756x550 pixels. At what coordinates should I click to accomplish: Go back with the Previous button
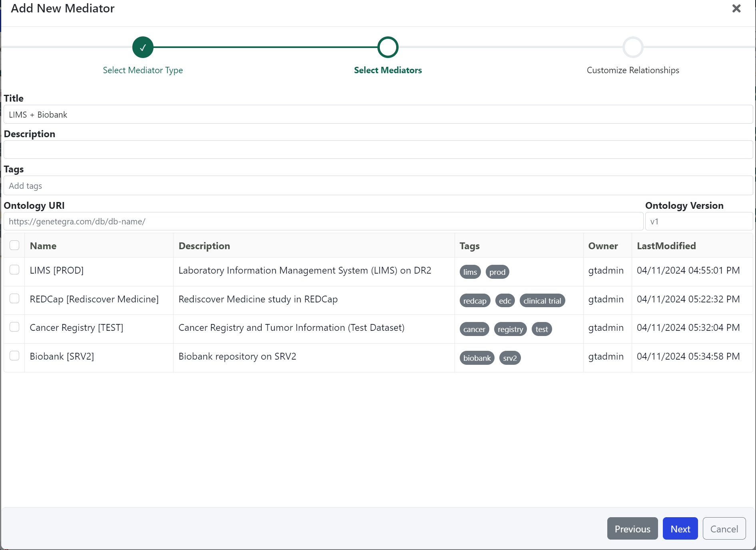(632, 529)
